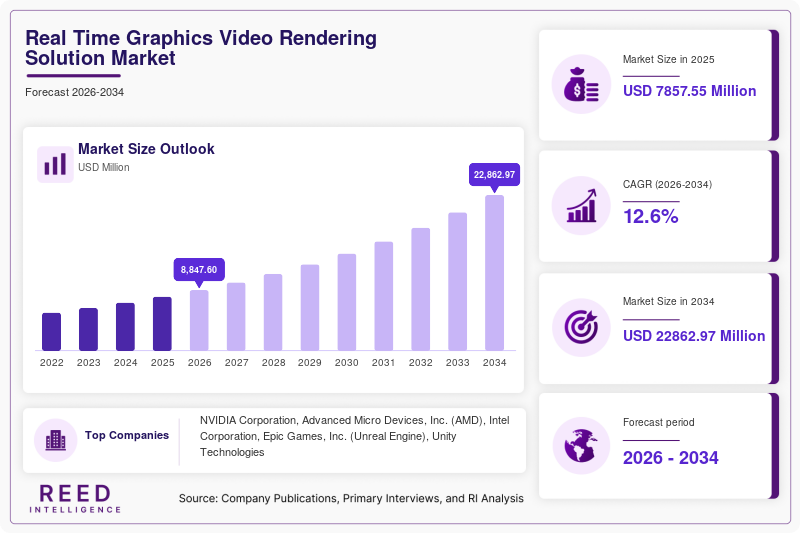
Task: Click the 2026 axis label
Action: 199,363
